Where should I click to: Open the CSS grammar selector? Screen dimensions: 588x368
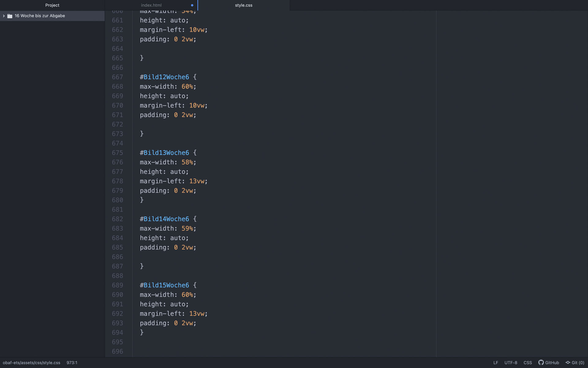528,363
